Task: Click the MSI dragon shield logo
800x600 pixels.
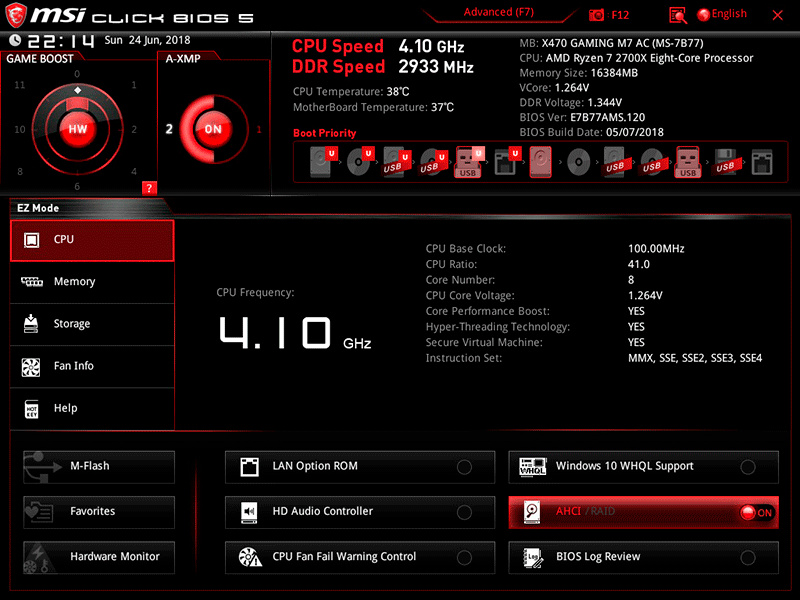Action: [x=15, y=15]
